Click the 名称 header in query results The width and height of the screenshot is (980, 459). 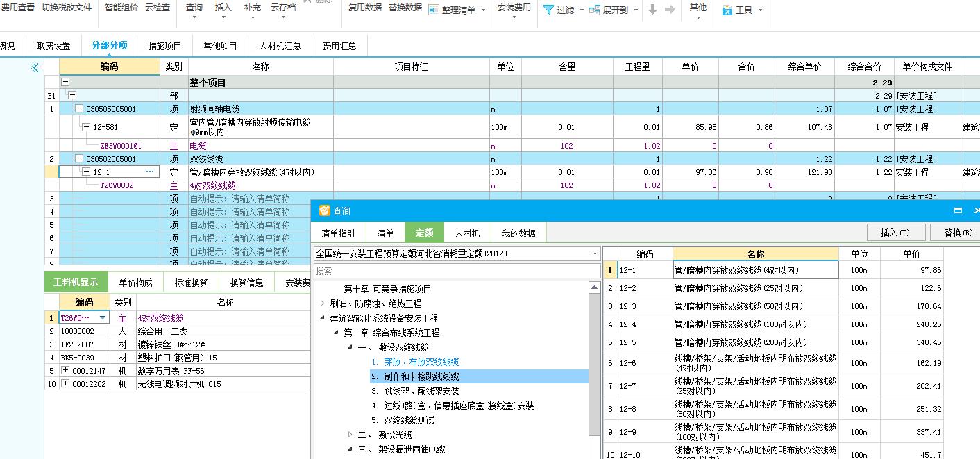pyautogui.click(x=756, y=254)
